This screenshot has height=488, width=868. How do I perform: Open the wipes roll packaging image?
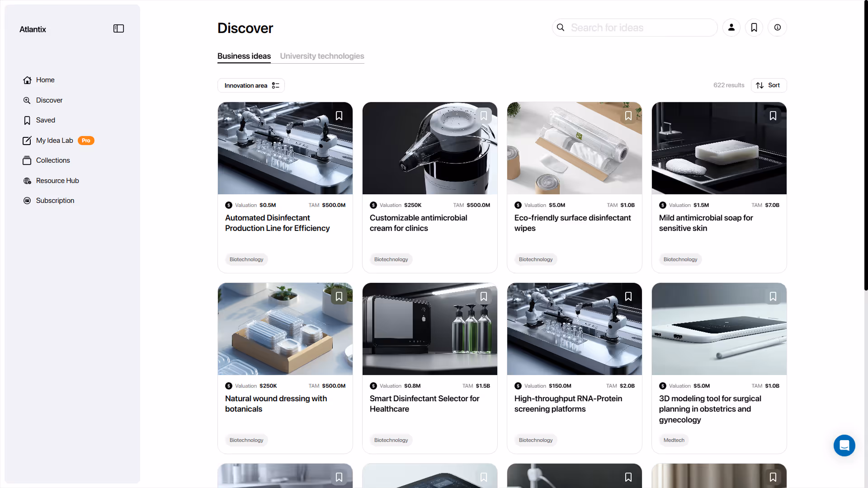point(574,148)
